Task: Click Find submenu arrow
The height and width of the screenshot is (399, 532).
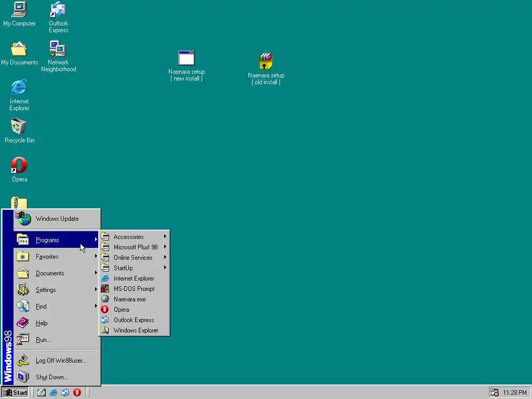Action: tap(96, 306)
